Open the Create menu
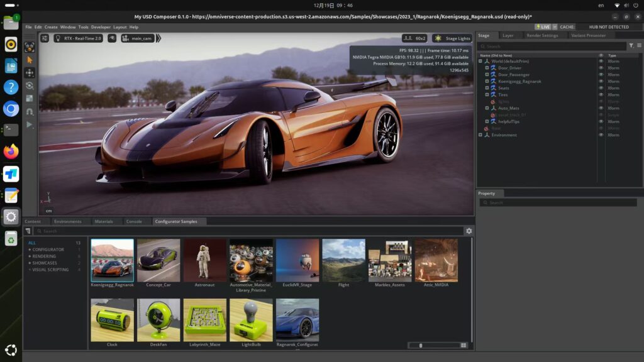Screen dimensions: 644x362 coord(51,27)
